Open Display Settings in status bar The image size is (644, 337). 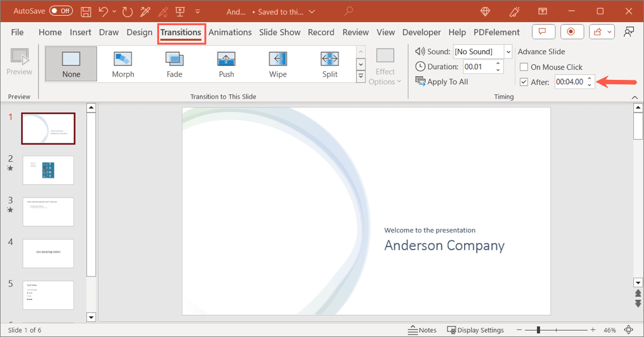click(x=475, y=330)
